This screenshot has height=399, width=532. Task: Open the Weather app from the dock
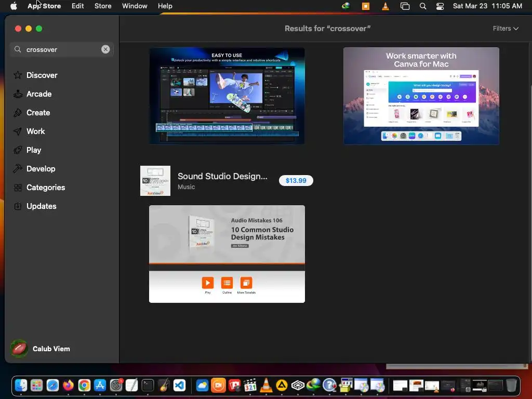[x=202, y=385]
